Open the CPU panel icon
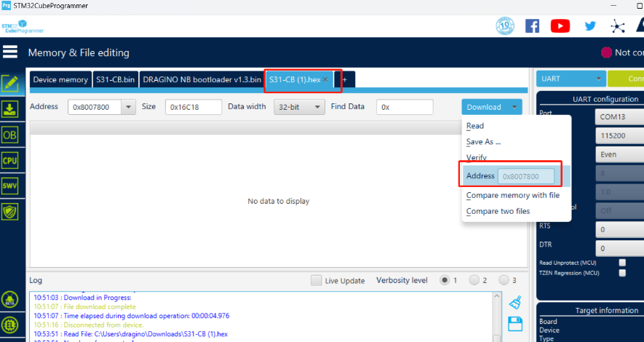This screenshot has height=342, width=644. click(10, 161)
